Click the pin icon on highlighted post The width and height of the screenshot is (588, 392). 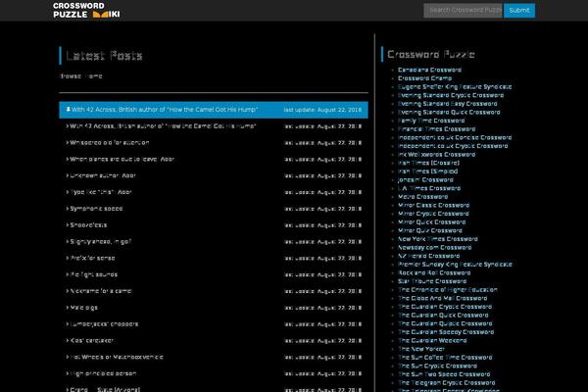[69, 110]
